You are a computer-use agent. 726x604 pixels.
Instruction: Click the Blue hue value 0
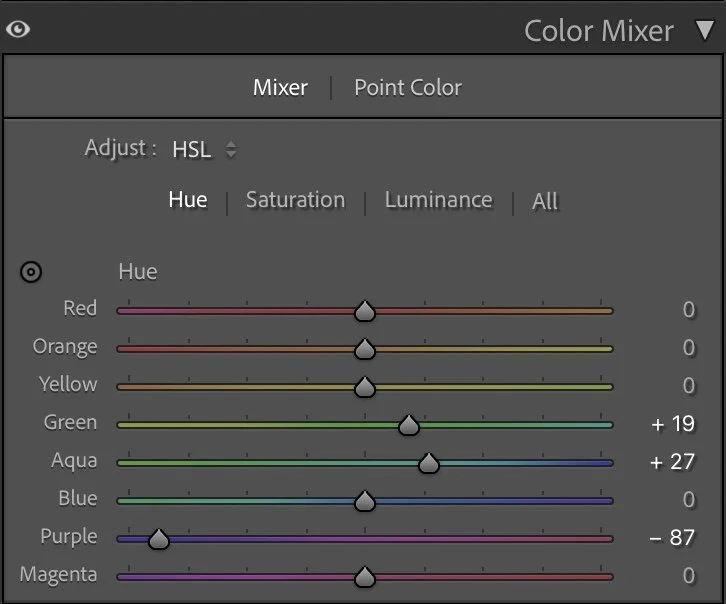point(688,499)
